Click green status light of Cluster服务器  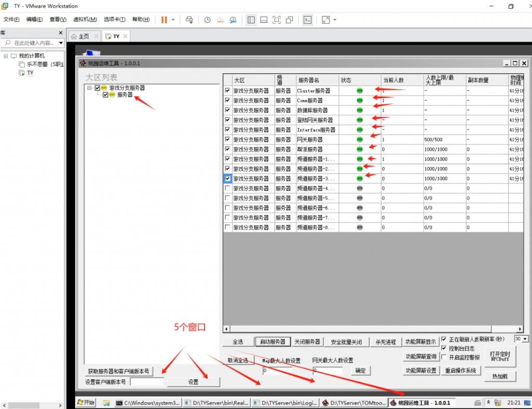360,91
